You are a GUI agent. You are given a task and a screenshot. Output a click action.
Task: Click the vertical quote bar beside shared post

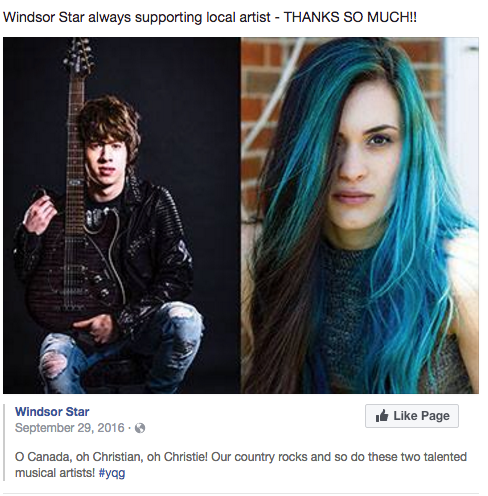(4, 442)
